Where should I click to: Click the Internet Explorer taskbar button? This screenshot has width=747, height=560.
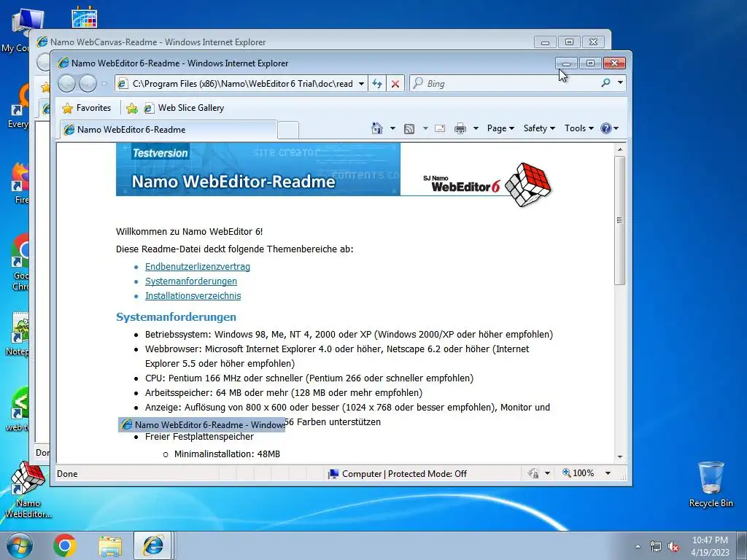pyautogui.click(x=152, y=545)
